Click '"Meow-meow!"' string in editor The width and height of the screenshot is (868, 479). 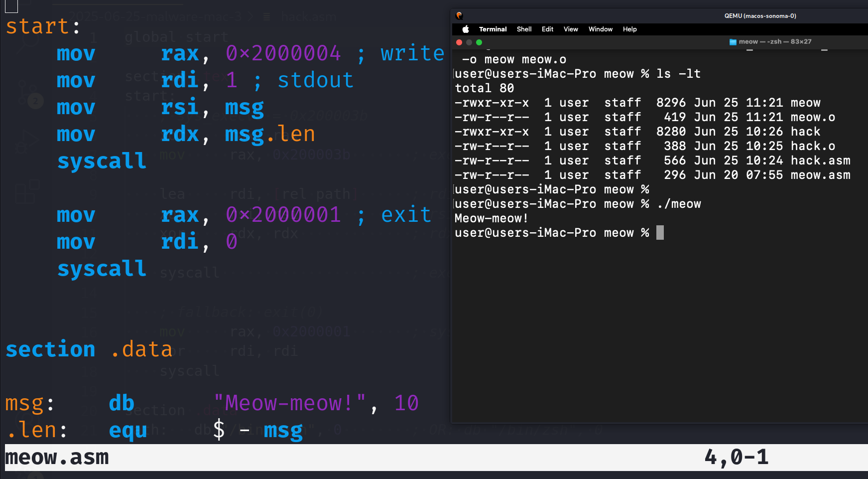tap(290, 403)
